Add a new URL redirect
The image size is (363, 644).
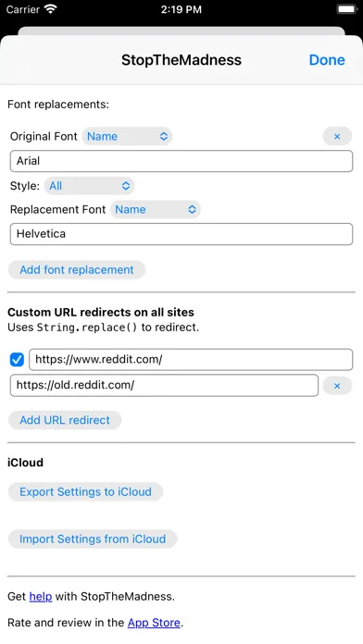65,420
